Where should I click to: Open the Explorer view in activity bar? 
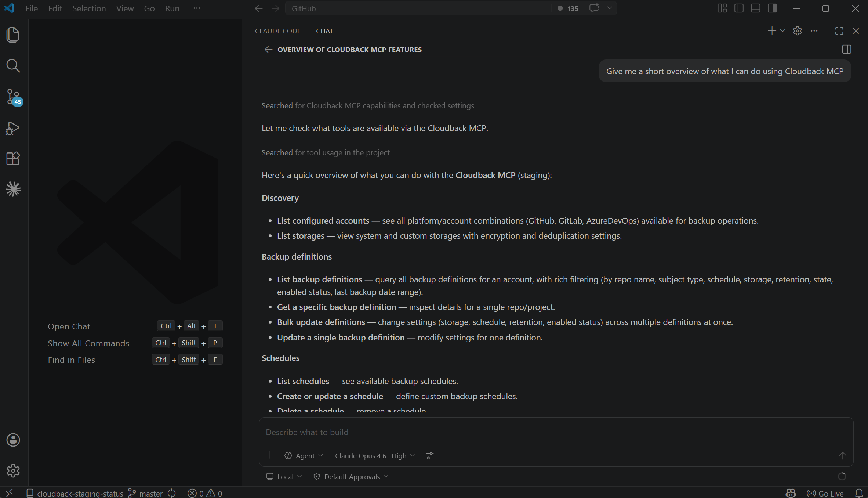(x=13, y=35)
